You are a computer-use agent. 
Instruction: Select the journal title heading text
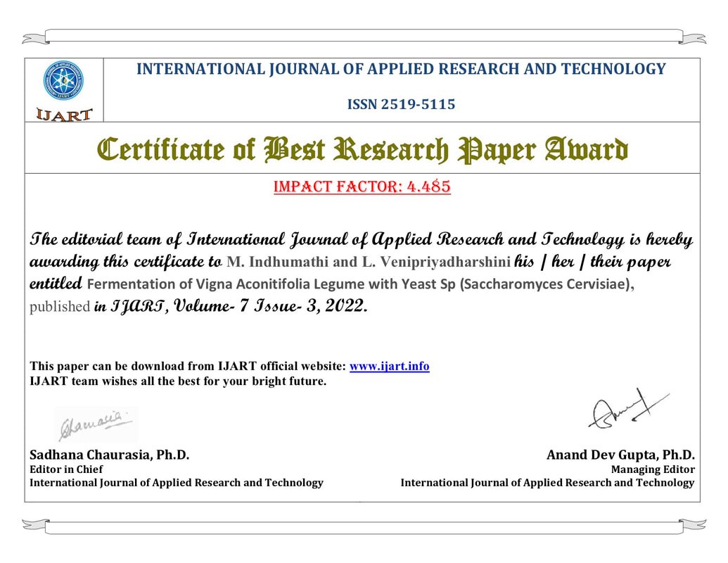tap(401, 69)
